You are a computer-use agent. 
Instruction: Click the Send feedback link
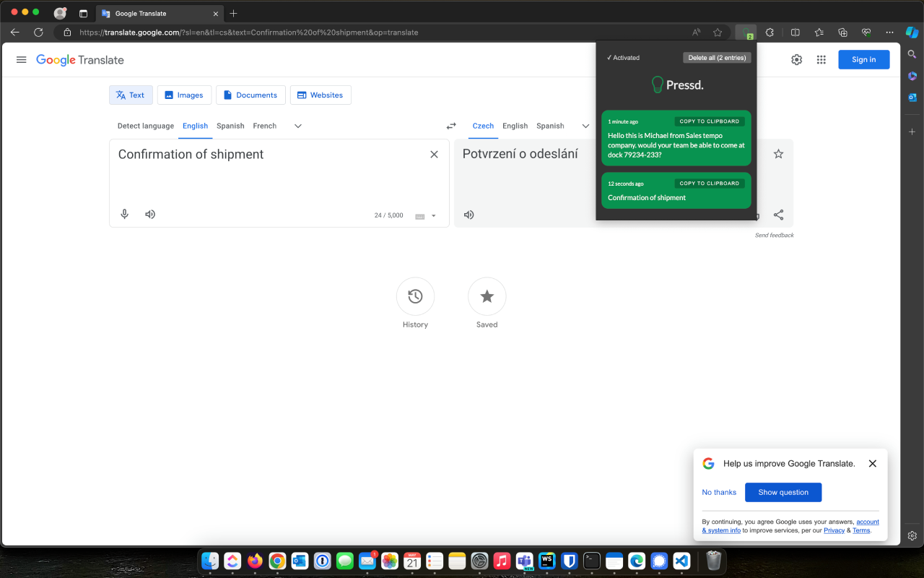click(x=775, y=236)
